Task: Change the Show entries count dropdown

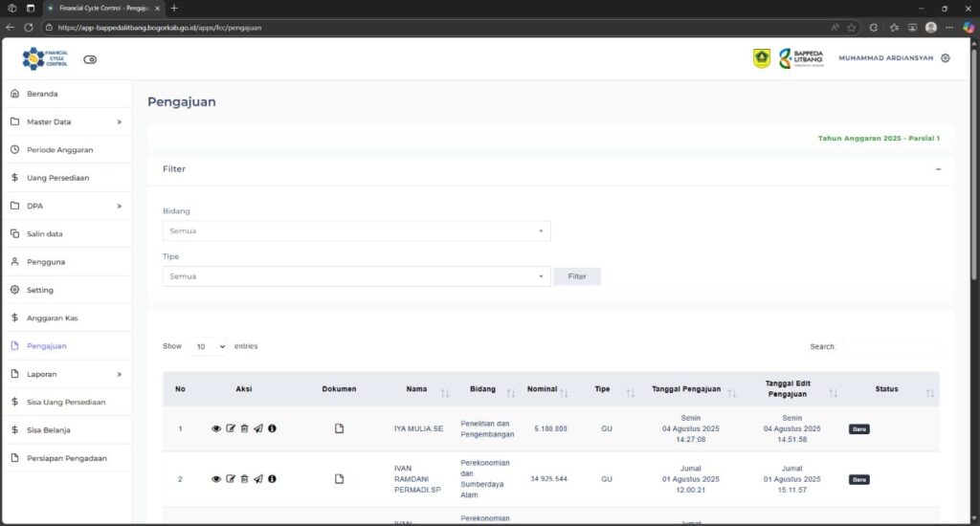Action: point(208,346)
